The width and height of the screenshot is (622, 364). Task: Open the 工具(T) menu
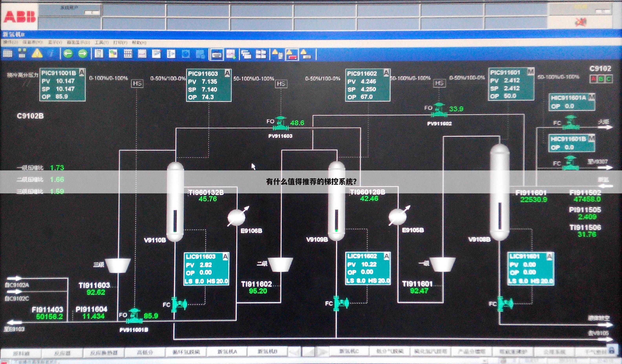point(102,42)
